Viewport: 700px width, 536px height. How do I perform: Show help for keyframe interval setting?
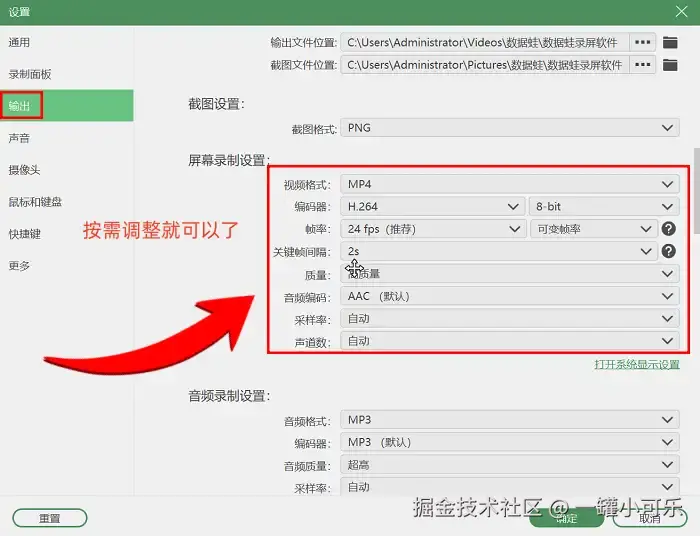(668, 251)
